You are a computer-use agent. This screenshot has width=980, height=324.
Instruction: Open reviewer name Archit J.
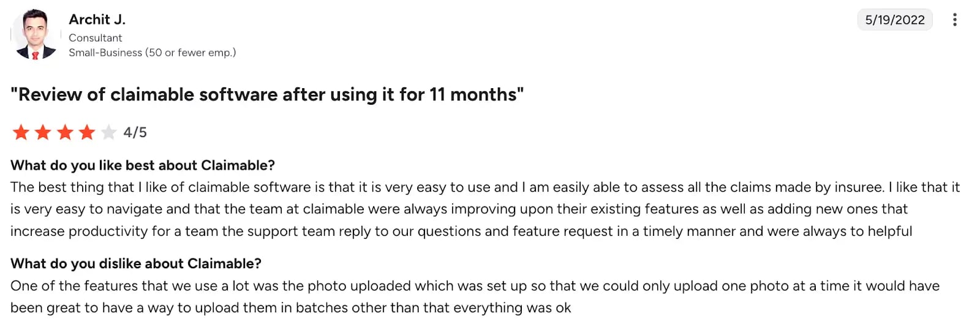tap(97, 20)
